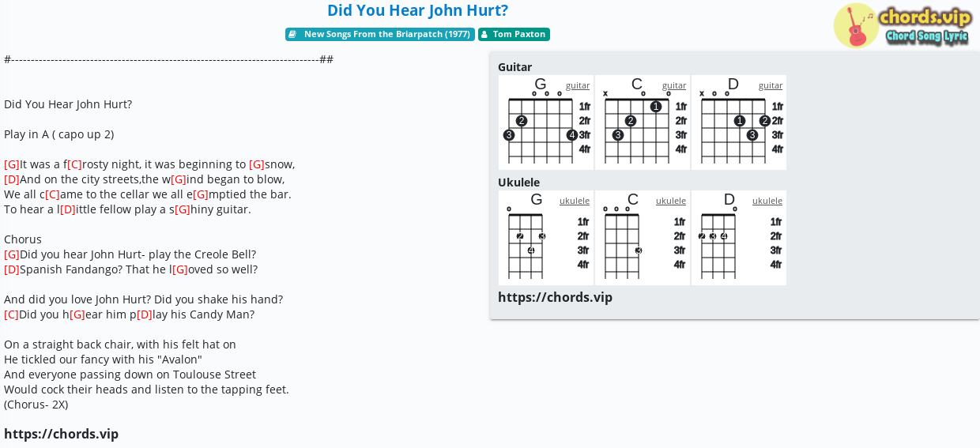This screenshot has height=448, width=980.
Task: Click the chords.vip guitar logo
Action: point(903,26)
